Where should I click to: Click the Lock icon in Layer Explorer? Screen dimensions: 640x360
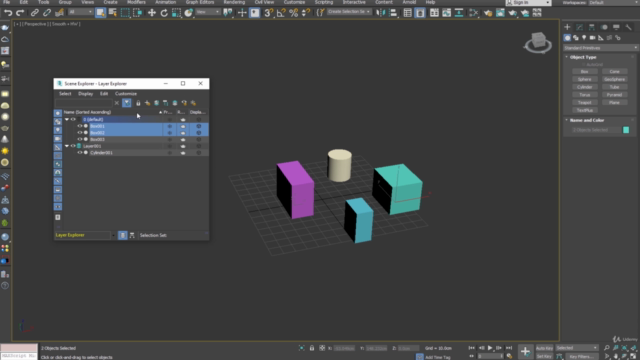coord(138,103)
